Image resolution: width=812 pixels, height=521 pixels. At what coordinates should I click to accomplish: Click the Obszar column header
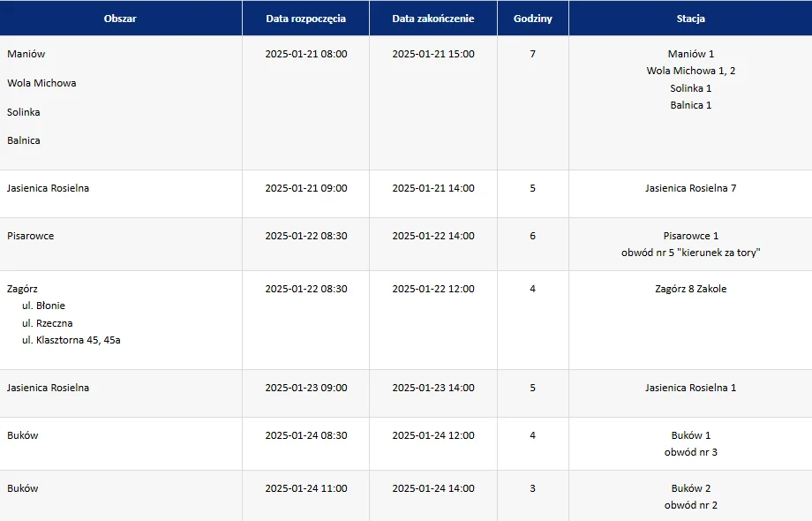pos(120,19)
